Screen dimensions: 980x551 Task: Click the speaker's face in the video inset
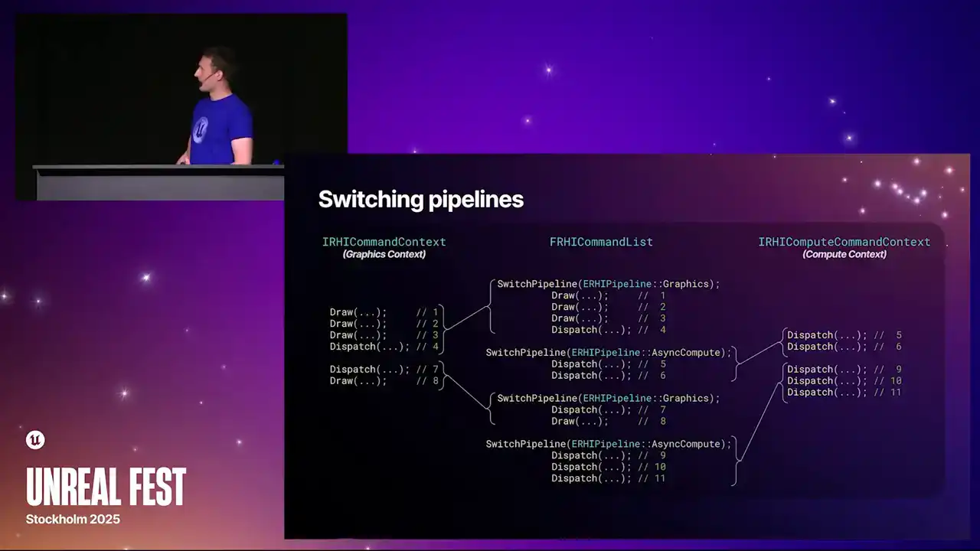pos(208,69)
